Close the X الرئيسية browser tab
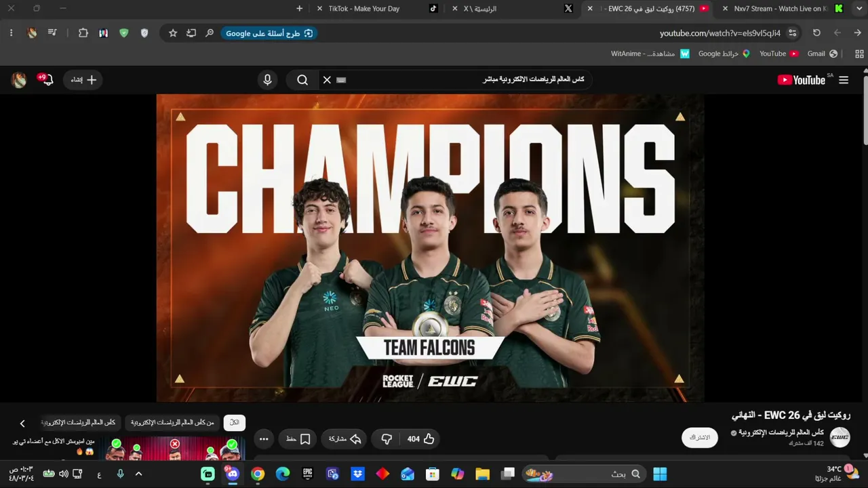Screen dimensions: 868x488 tap(455, 9)
